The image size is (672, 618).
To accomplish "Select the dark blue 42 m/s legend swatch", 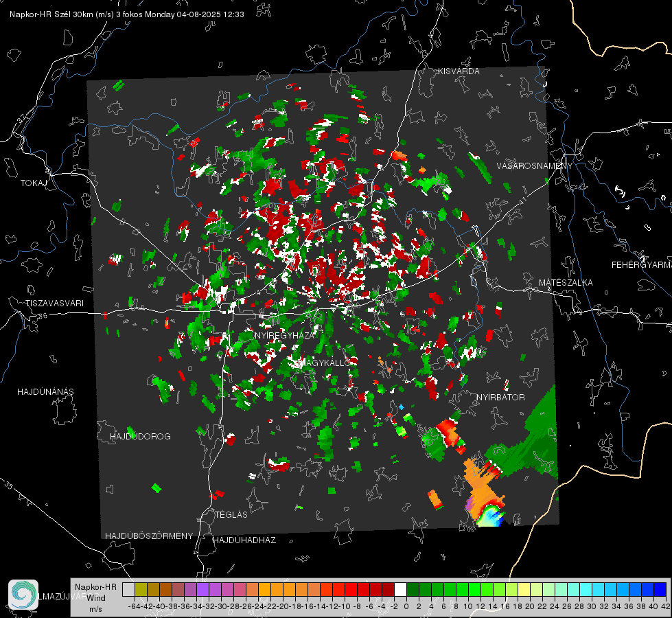I will (x=660, y=589).
